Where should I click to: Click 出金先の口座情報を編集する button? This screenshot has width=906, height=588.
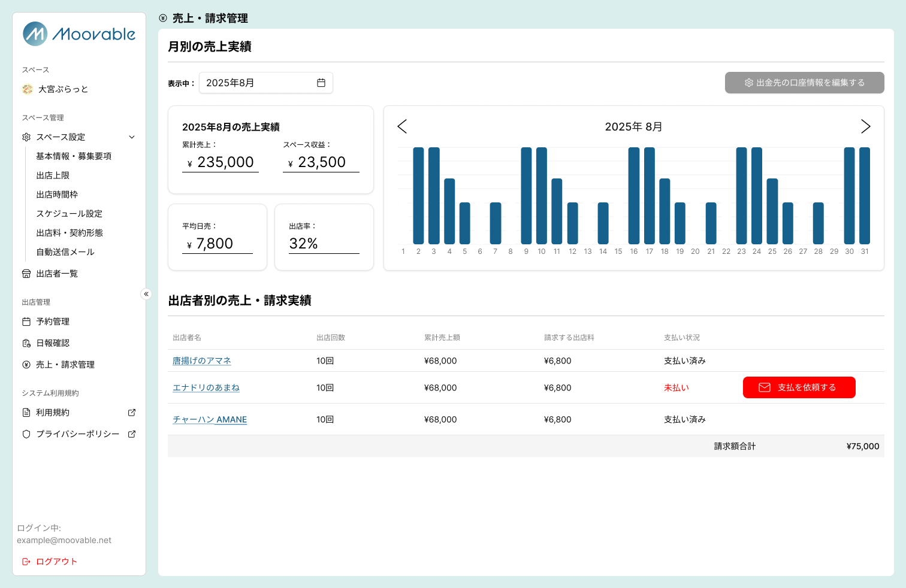click(x=804, y=83)
